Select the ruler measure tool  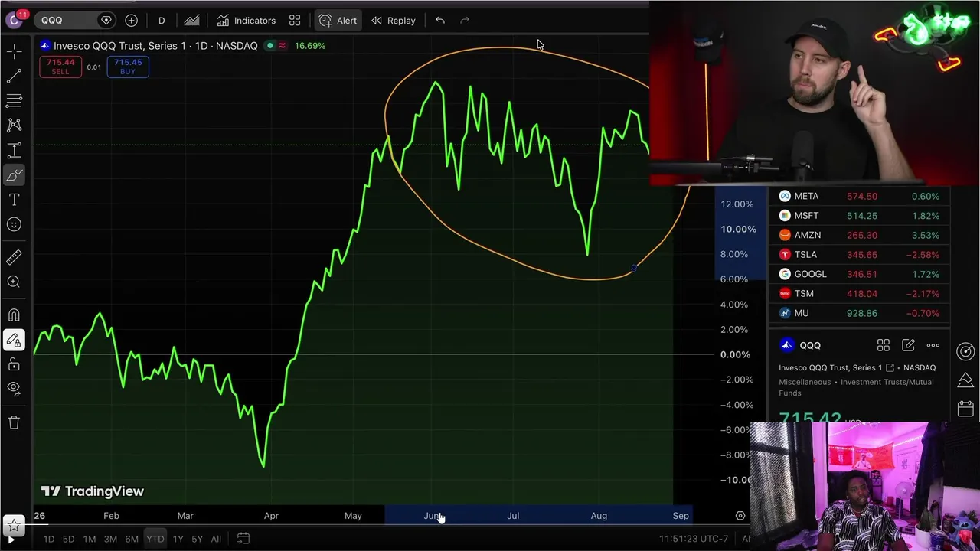pyautogui.click(x=14, y=257)
